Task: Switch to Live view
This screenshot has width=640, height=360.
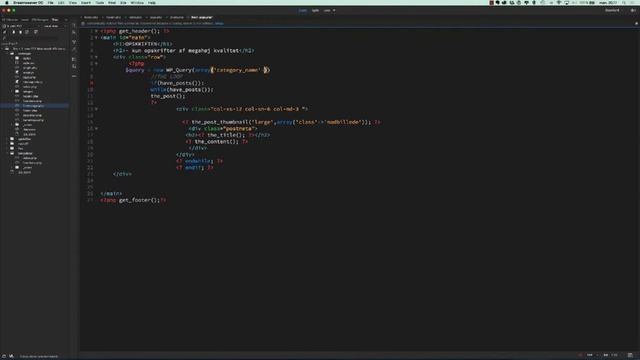Action: coord(327,10)
